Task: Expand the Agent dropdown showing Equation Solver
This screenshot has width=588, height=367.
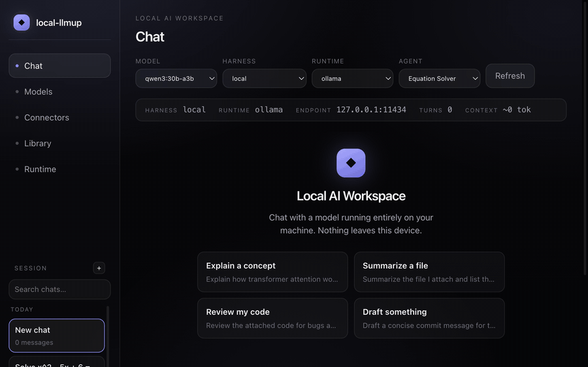Action: click(440, 78)
